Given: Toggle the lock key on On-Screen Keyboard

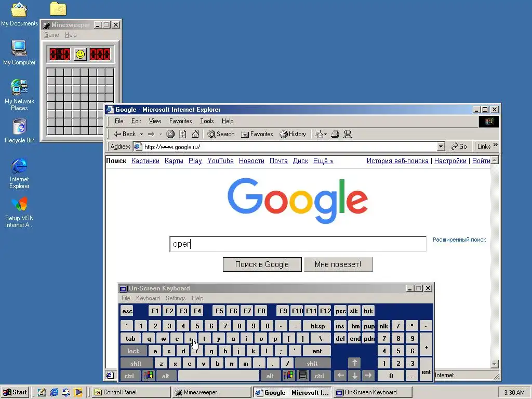Looking at the screenshot, I should [134, 351].
